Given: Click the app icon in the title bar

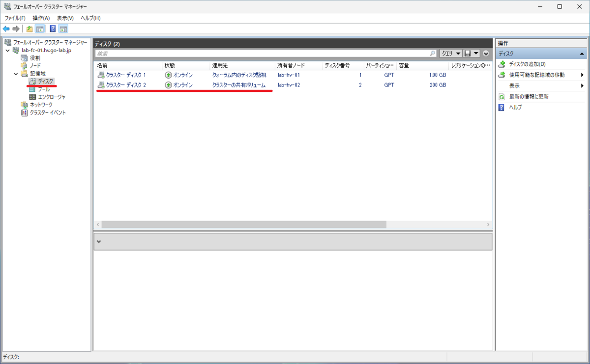Looking at the screenshot, I should coord(7,6).
